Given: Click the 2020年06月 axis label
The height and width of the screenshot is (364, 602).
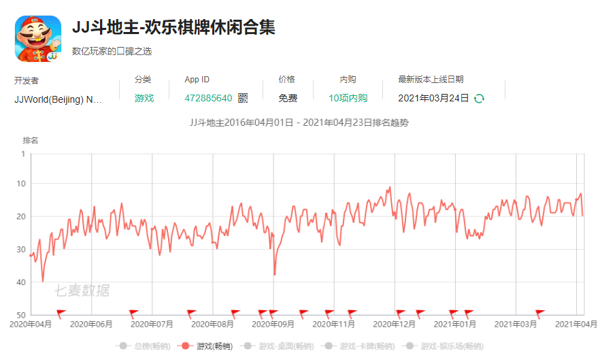Looking at the screenshot, I should (x=91, y=325).
